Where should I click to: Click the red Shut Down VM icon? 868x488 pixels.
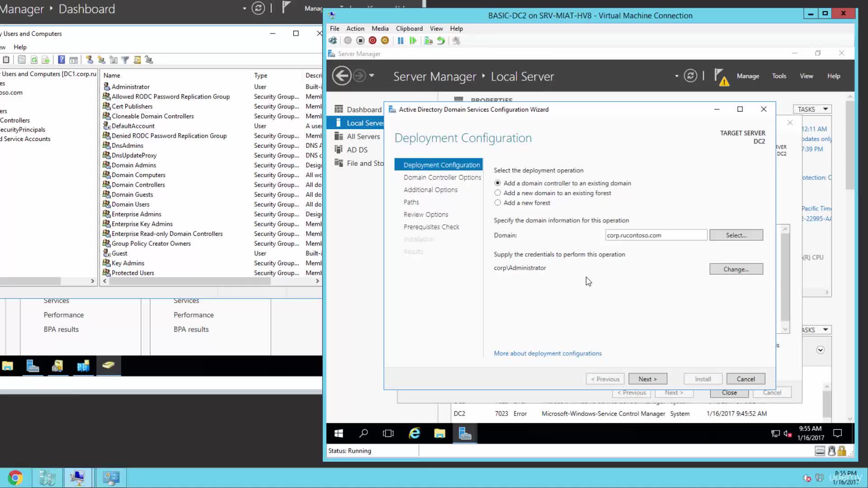(x=373, y=41)
